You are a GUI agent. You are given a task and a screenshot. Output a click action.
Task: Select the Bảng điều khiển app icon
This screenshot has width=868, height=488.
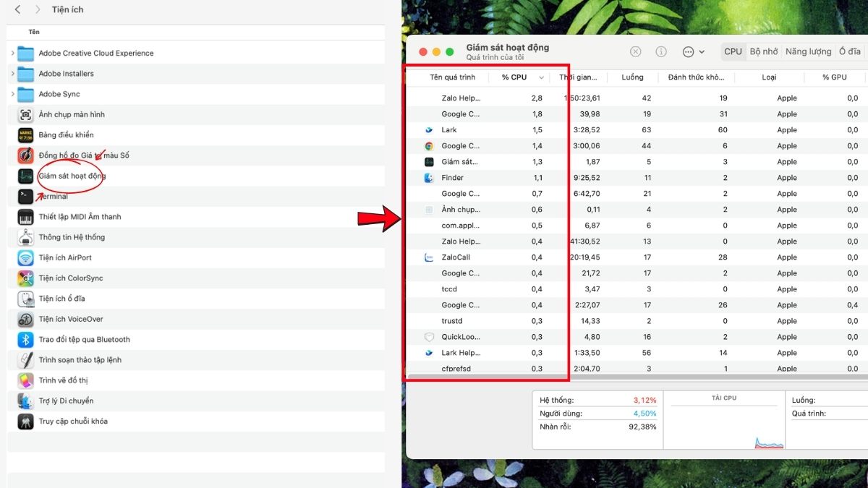click(26, 135)
